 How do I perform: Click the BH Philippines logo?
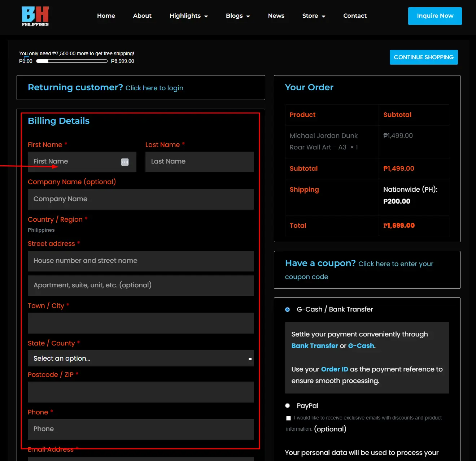[35, 16]
